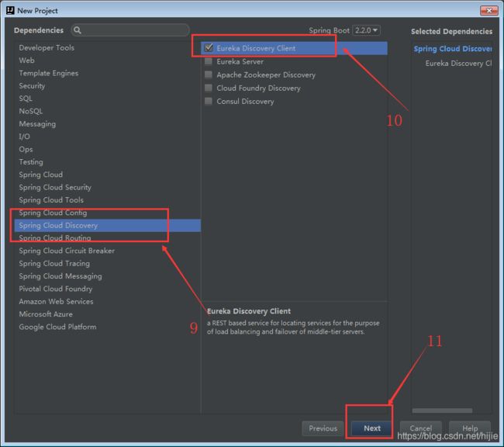
Task: Click the Selected Dependencies horizontal scrollbar
Action: (x=442, y=411)
